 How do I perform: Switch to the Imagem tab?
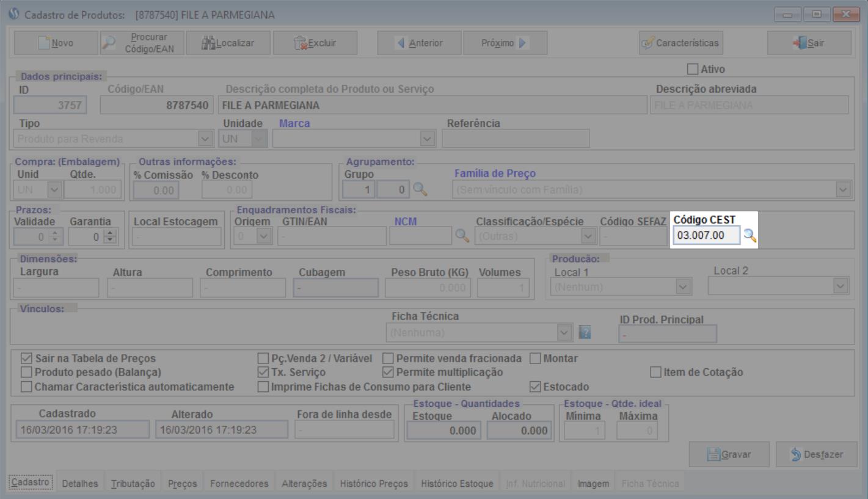(594, 484)
